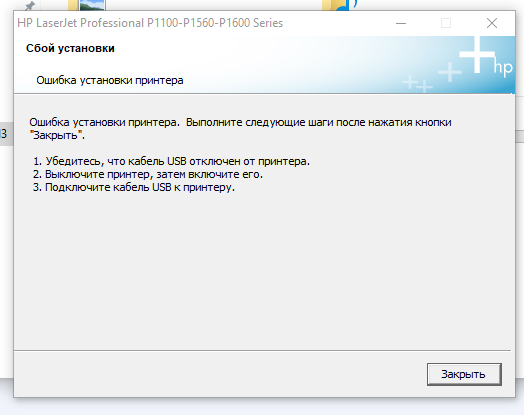Click the HP LaserJet Professional title bar text
The width and height of the screenshot is (524, 415).
[x=150, y=23]
